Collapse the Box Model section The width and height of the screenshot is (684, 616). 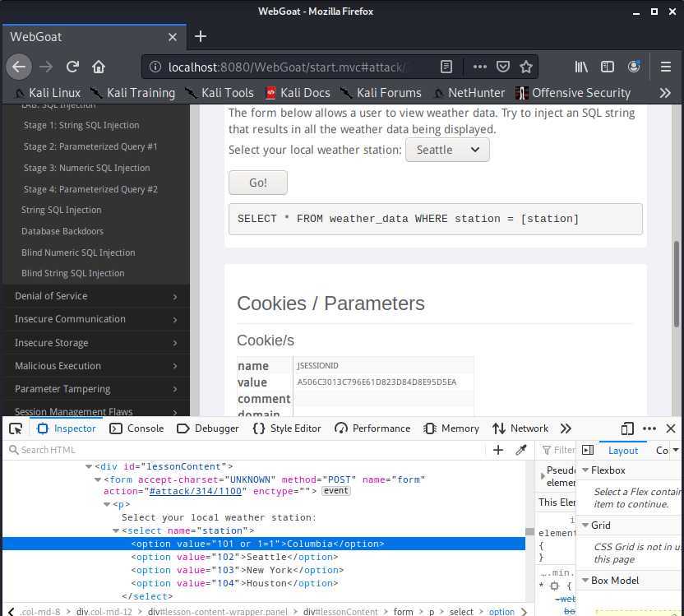point(585,581)
